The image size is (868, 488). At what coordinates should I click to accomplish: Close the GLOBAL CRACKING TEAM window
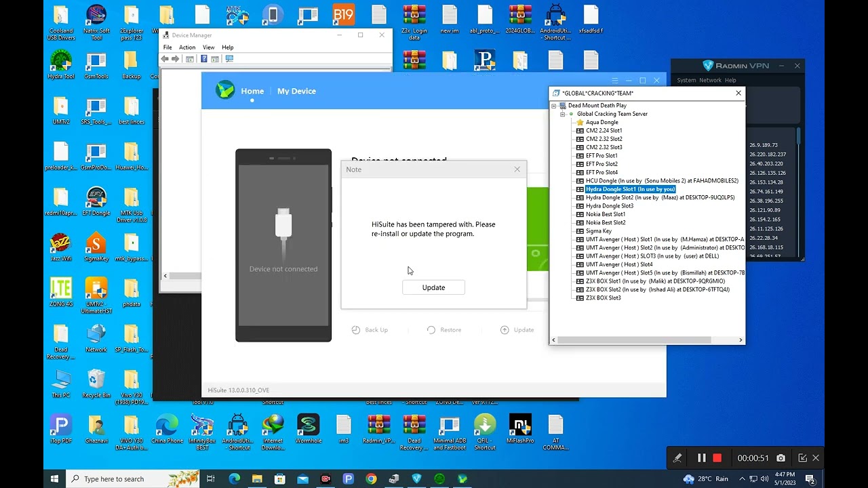pos(738,93)
